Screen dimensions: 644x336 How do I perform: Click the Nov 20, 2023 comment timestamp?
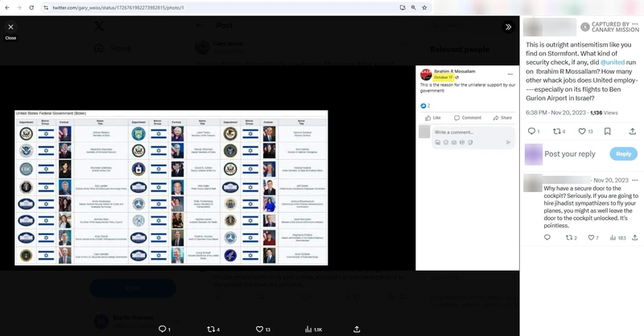(x=611, y=180)
